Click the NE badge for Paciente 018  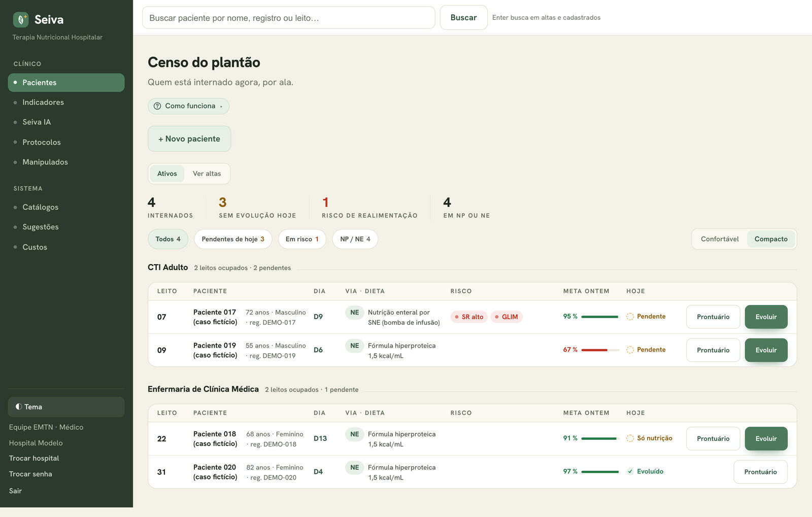click(354, 434)
